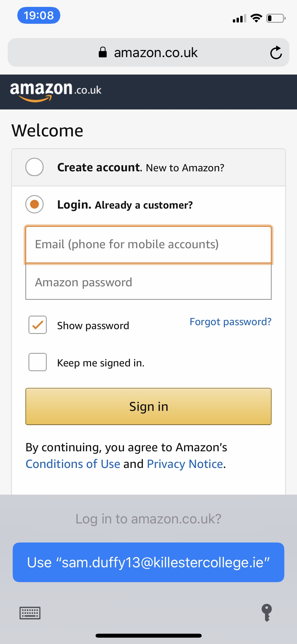
Task: Select the Create account radio button
Action: (x=34, y=167)
